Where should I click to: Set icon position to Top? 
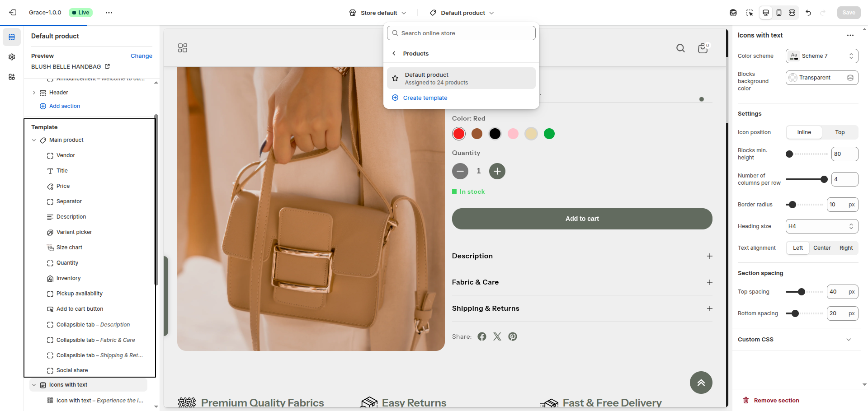[840, 132]
